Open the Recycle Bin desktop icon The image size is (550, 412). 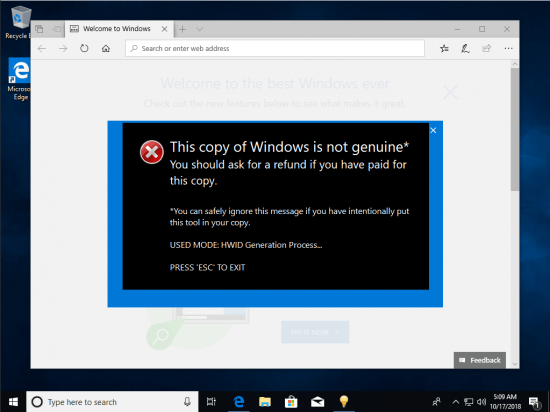tap(20, 22)
